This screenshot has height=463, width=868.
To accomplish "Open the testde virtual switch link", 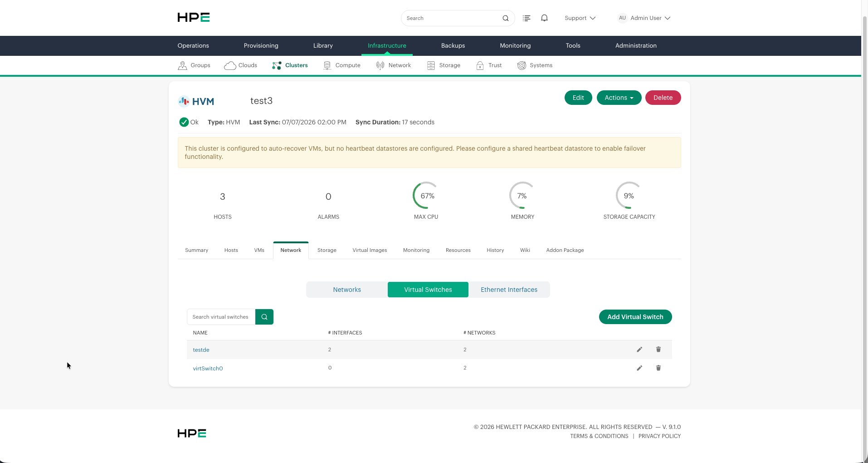I will click(x=201, y=350).
